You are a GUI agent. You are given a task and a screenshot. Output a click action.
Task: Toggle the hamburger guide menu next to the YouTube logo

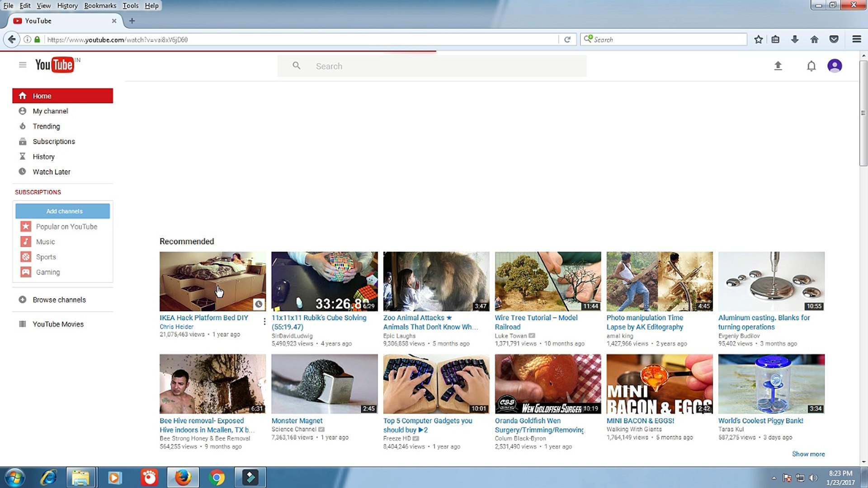tap(23, 65)
